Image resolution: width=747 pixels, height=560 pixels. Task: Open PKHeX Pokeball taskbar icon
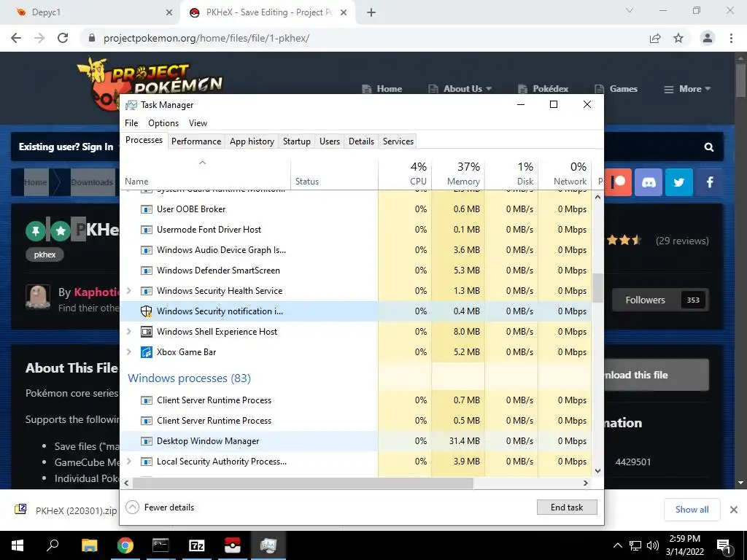233,545
